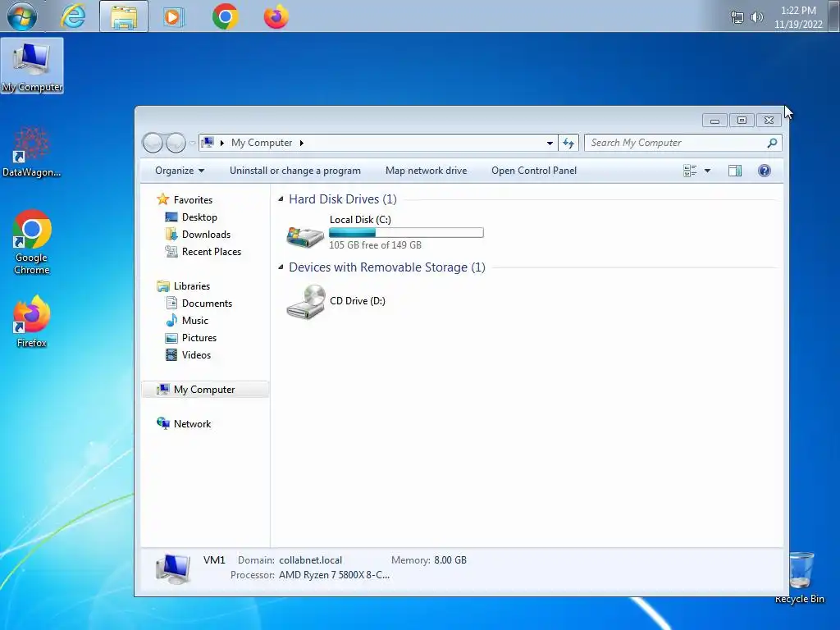Click the My Computer breadcrumb segment
Viewport: 840px width, 630px height.
click(262, 143)
